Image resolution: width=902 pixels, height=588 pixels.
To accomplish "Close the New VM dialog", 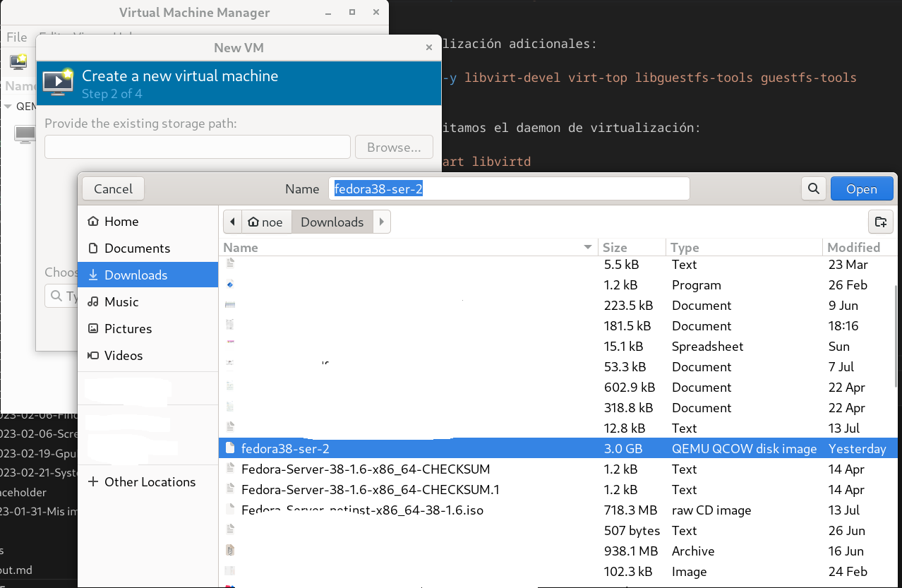I will coord(429,48).
